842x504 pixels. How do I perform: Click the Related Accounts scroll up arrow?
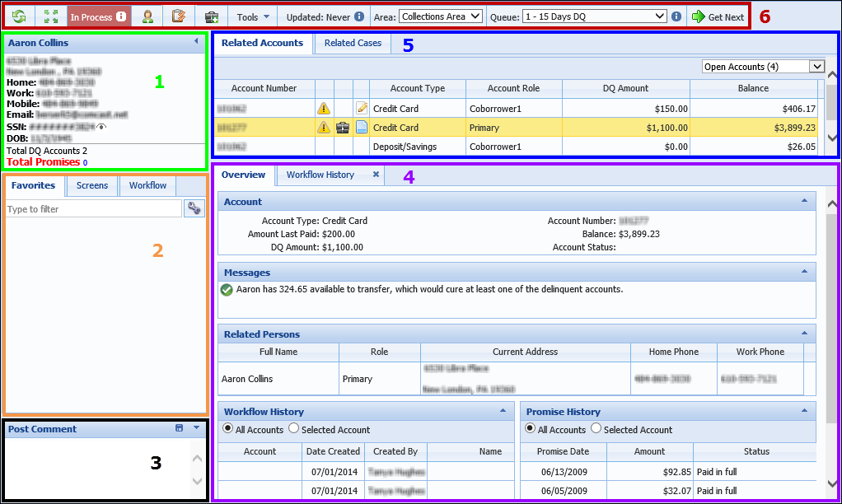point(832,75)
